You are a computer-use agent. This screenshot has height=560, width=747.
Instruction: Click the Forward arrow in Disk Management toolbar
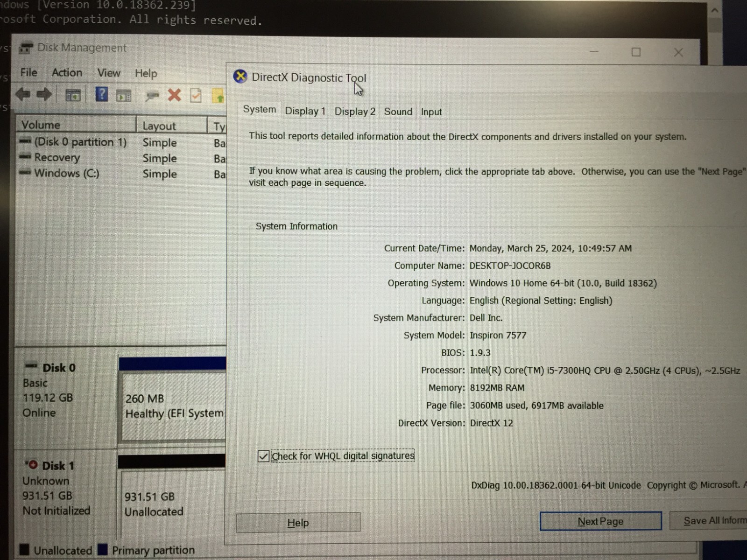click(44, 95)
